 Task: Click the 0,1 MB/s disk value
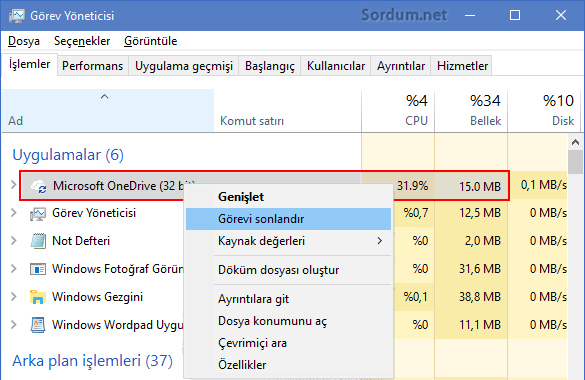544,185
